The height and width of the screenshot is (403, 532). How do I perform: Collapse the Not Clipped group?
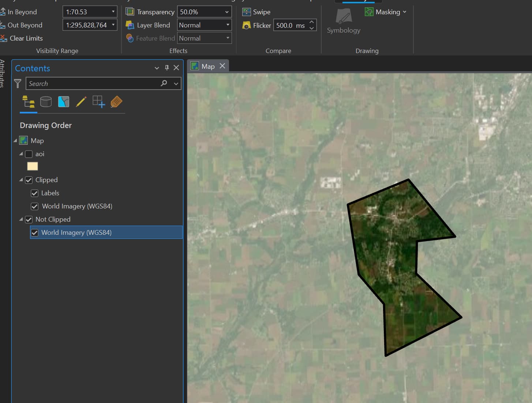(21, 219)
